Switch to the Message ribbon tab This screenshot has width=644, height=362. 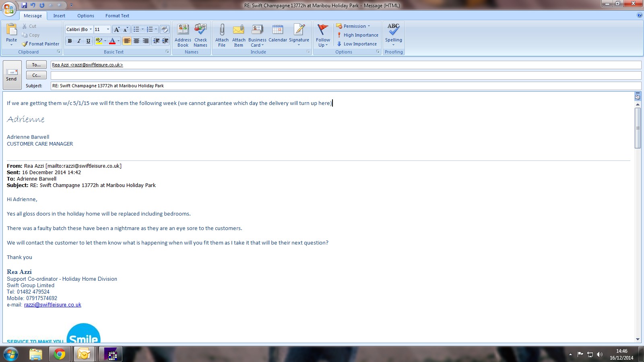[x=33, y=16]
